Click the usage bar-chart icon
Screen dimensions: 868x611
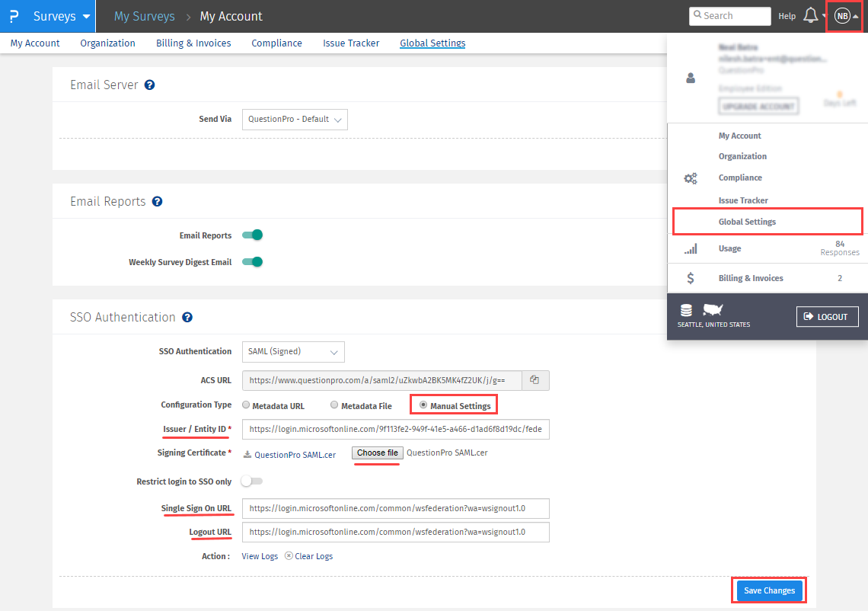pos(691,248)
